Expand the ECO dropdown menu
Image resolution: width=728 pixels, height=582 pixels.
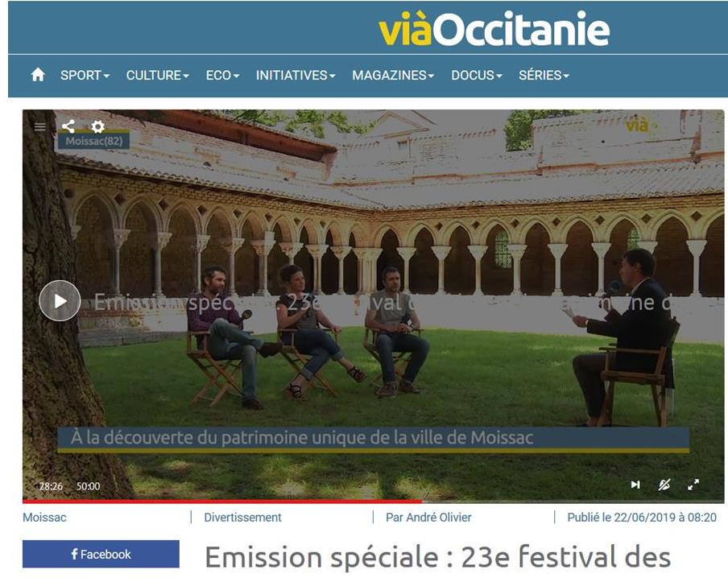click(222, 75)
